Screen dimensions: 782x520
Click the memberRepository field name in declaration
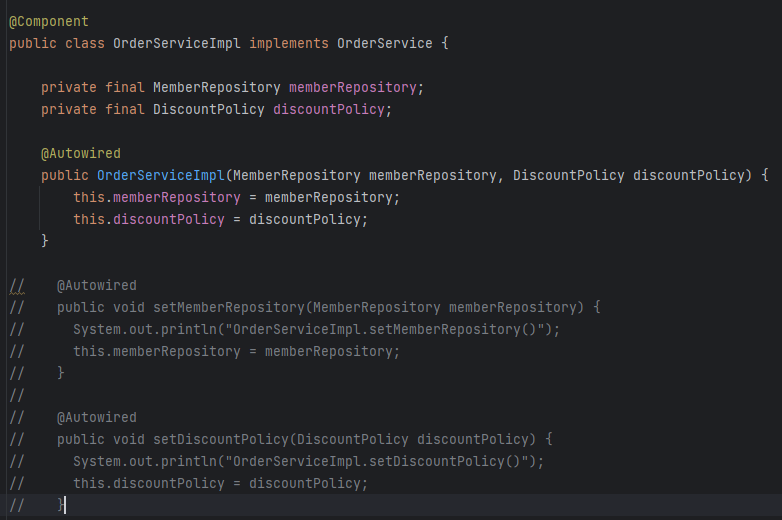pyautogui.click(x=353, y=87)
